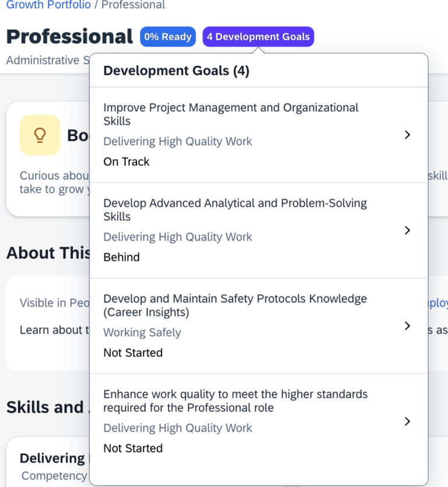This screenshot has height=487, width=448.
Task: Expand the Develop Advanced Analytical Skills goal
Action: (407, 230)
